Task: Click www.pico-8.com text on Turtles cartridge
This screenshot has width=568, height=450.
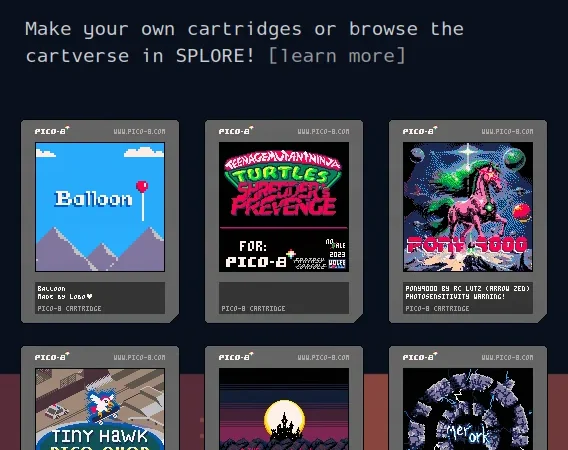Action: 323,132
